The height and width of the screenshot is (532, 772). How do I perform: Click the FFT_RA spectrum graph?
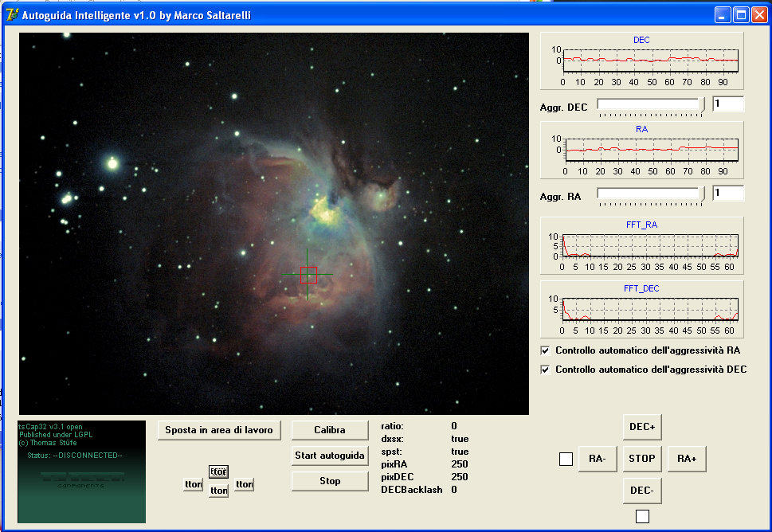(x=641, y=245)
